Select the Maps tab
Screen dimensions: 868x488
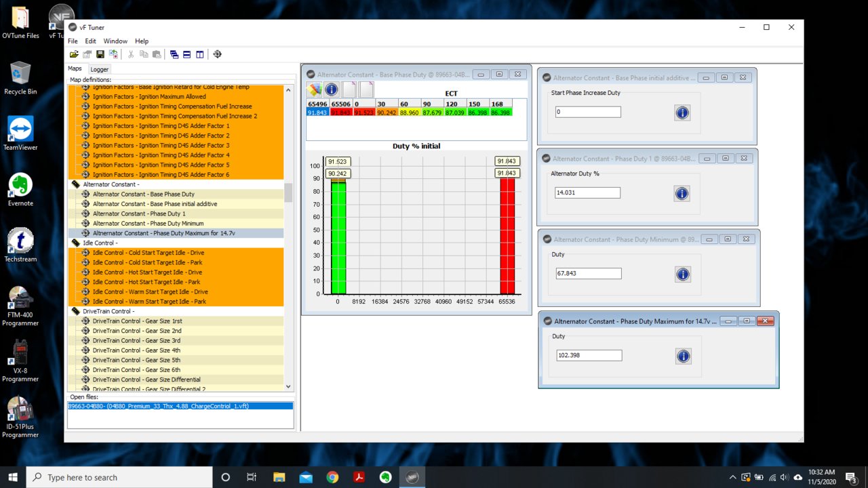75,68
